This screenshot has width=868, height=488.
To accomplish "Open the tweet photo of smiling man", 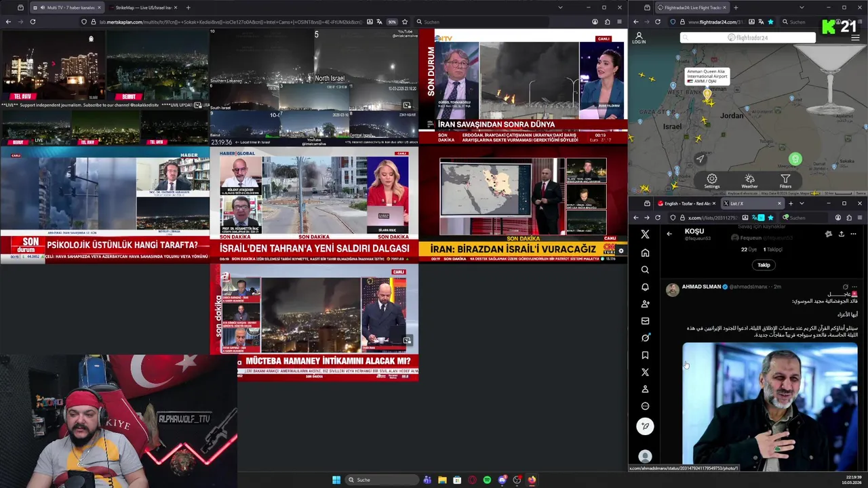I will (x=770, y=407).
